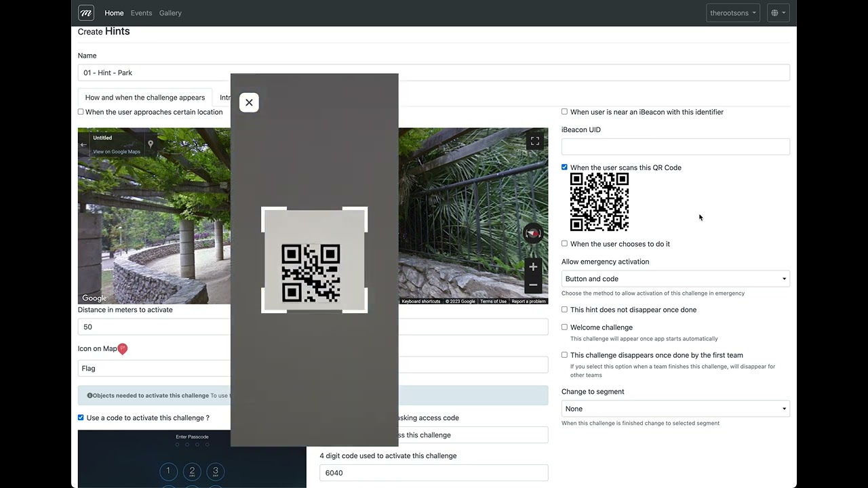
Task: Toggle 'disappears once done by the first team'
Action: pos(564,354)
